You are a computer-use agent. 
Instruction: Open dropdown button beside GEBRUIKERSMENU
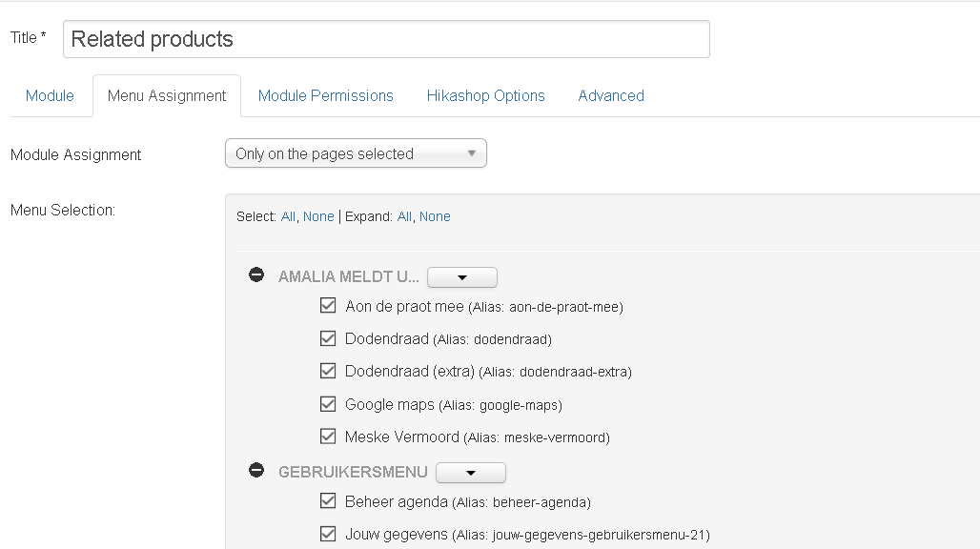point(471,473)
